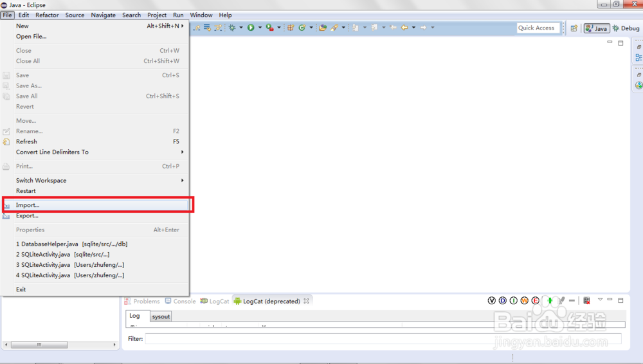The height and width of the screenshot is (364, 643).
Task: Click the yellow Back arrow in toolbar
Action: tap(404, 28)
